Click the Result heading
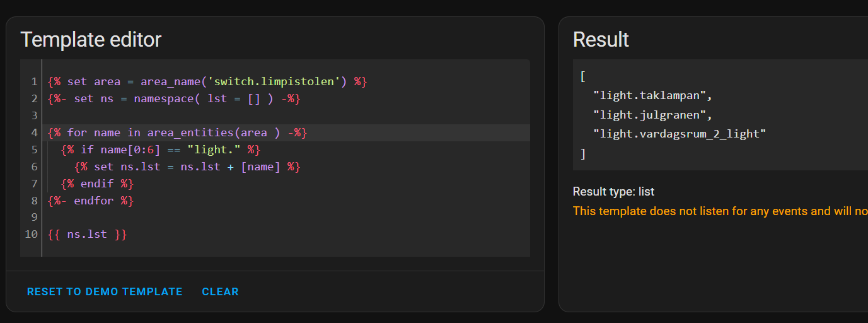The height and width of the screenshot is (323, 868). point(601,40)
